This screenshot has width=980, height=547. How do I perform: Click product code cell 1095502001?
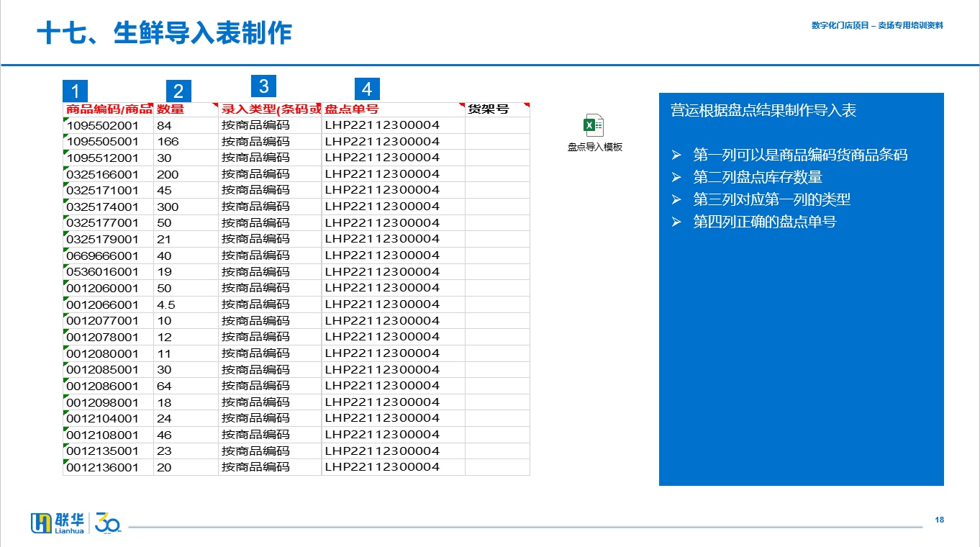(x=109, y=125)
